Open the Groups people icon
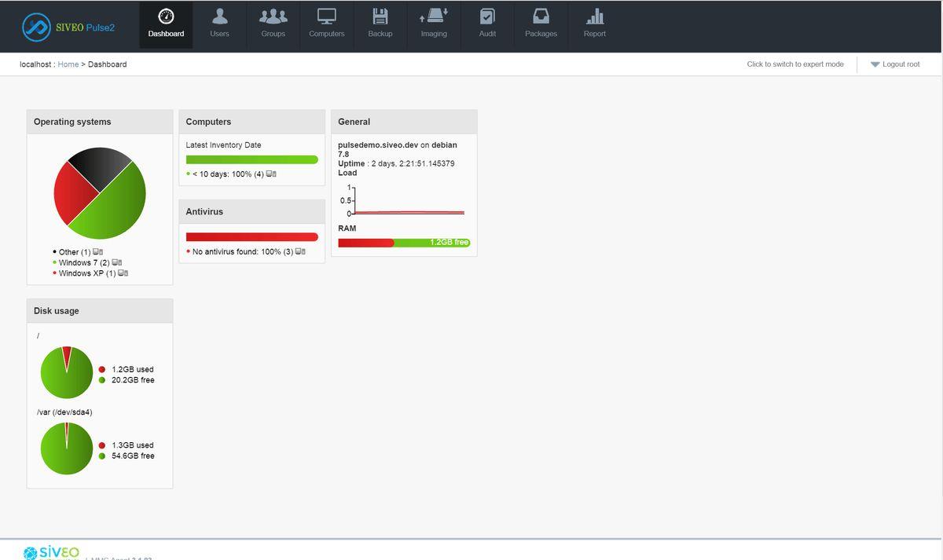Viewport: 943px width, 560px height. (273, 16)
